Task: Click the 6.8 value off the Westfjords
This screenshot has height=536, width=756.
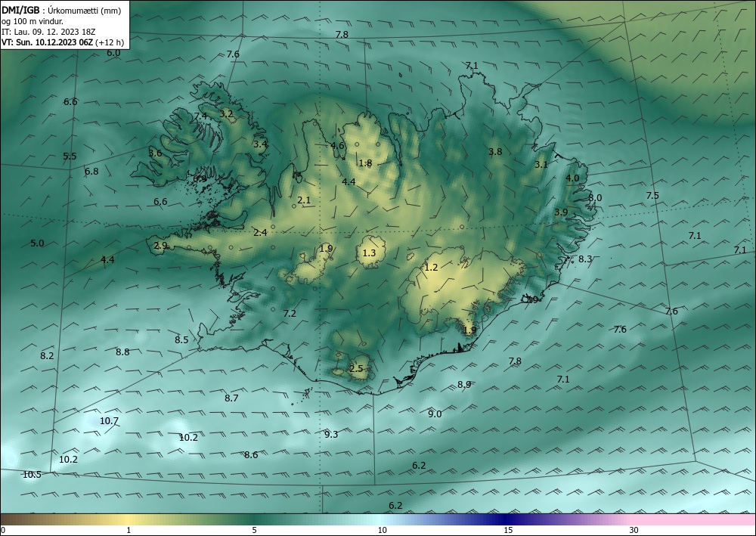Action: [91, 171]
